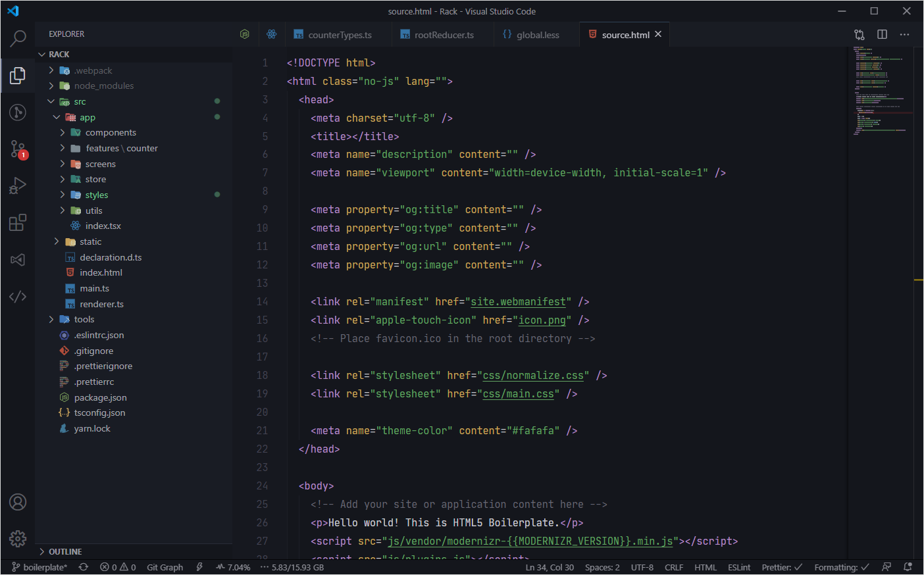Open the Visual Studio Live Share icon
This screenshot has height=575, width=924.
[18, 260]
